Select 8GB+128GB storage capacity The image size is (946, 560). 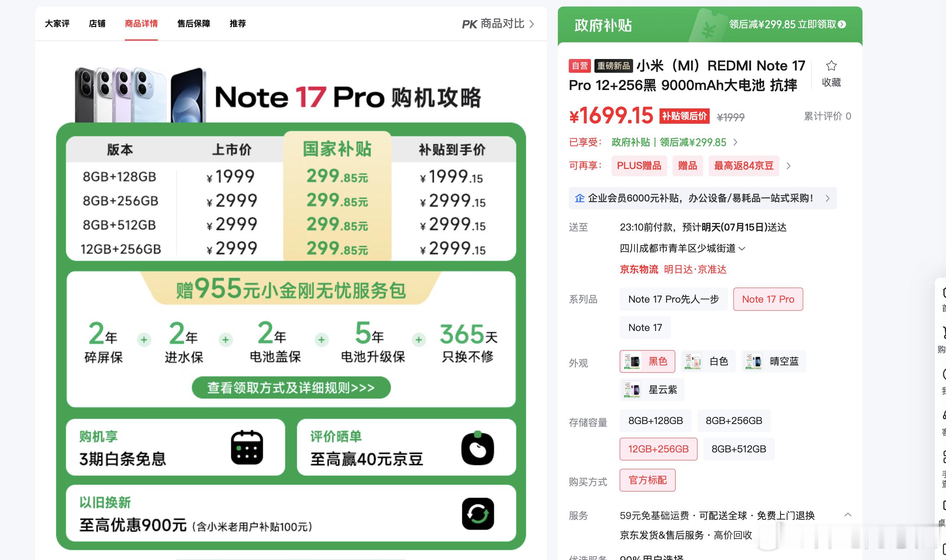pos(656,421)
